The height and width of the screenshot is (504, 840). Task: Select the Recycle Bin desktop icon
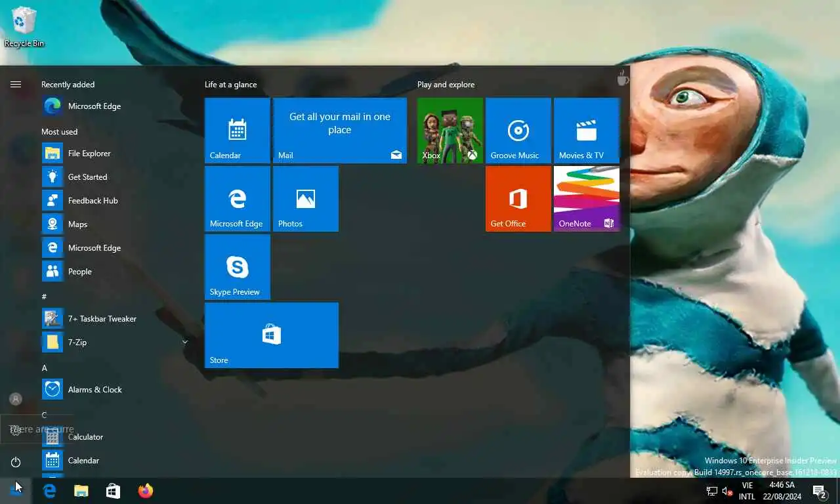tap(24, 27)
